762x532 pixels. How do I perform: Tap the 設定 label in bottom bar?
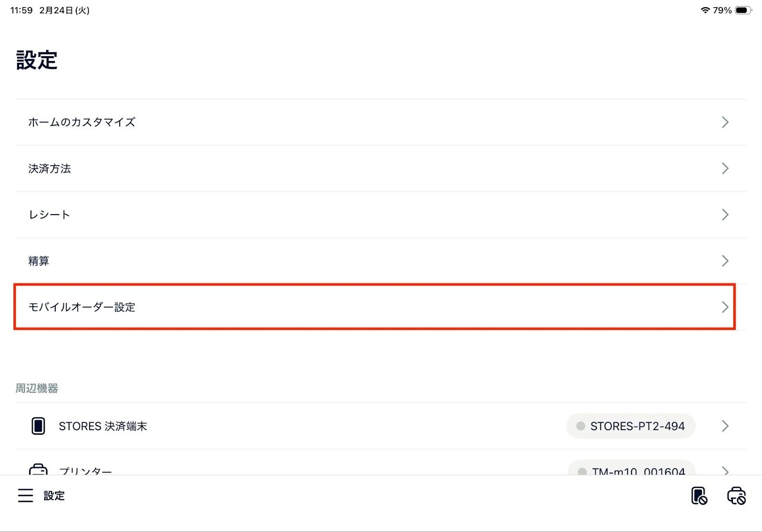click(54, 496)
